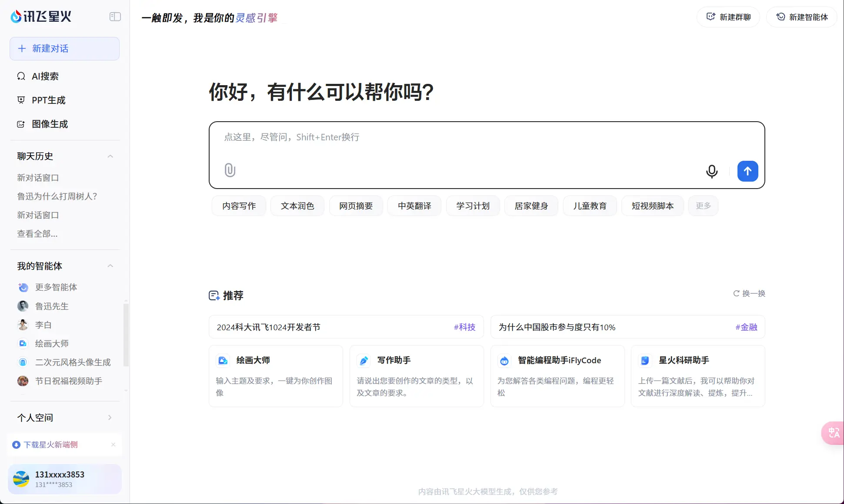Click the floating translate icon at right edge
Screen dimensions: 844x504
(833, 433)
